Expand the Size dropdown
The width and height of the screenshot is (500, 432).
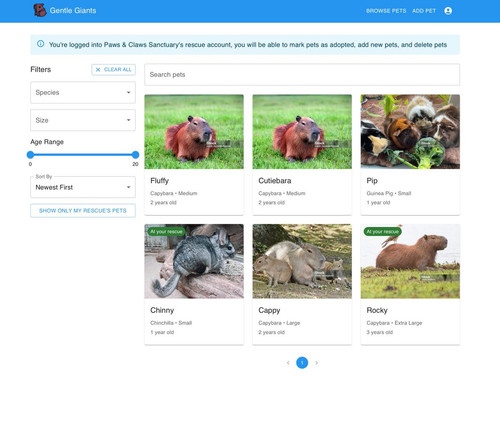[83, 120]
